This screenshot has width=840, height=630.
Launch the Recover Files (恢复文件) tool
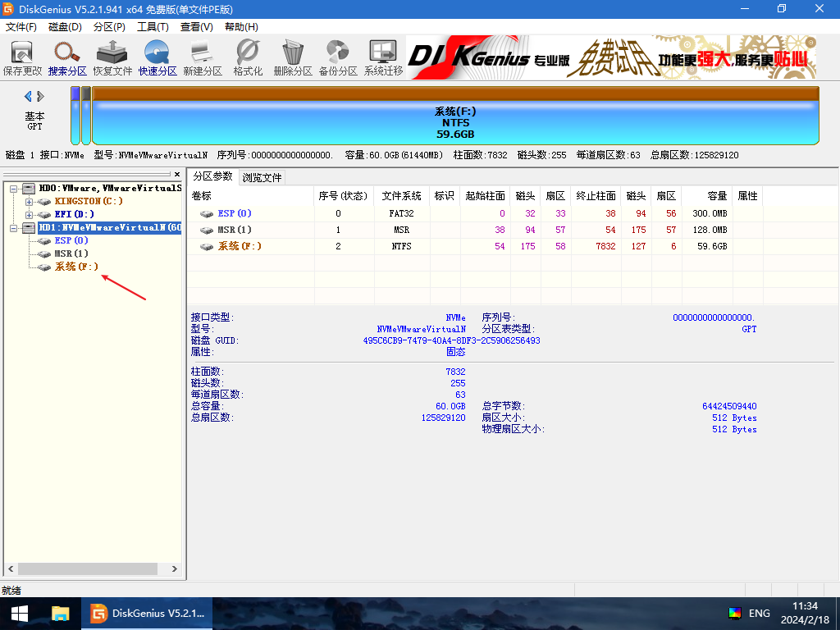112,58
